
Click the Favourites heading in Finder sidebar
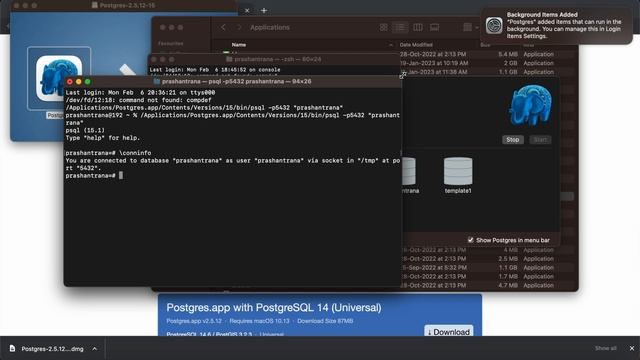pos(171,43)
